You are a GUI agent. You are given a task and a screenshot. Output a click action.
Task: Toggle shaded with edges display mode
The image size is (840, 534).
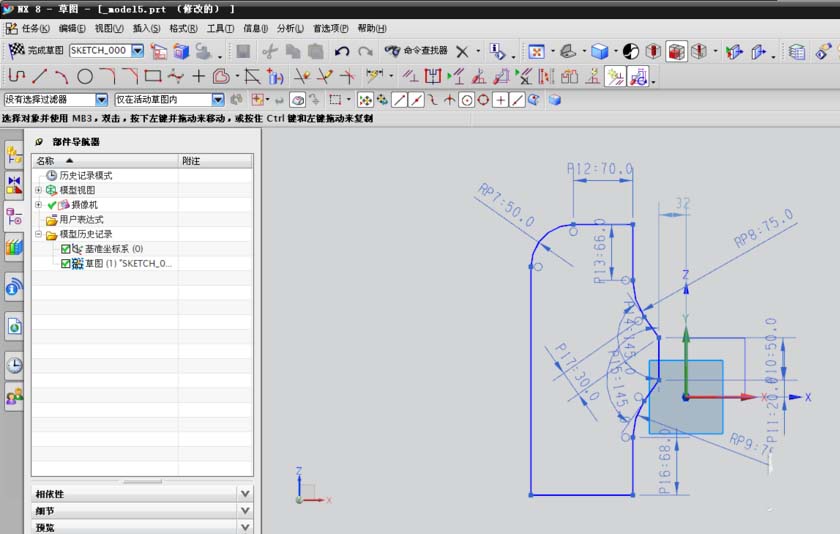pos(600,51)
